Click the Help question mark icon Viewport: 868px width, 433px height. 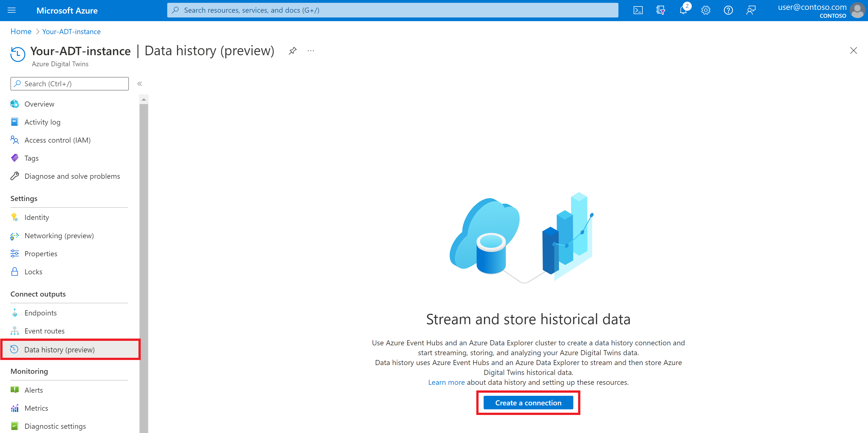pos(728,10)
